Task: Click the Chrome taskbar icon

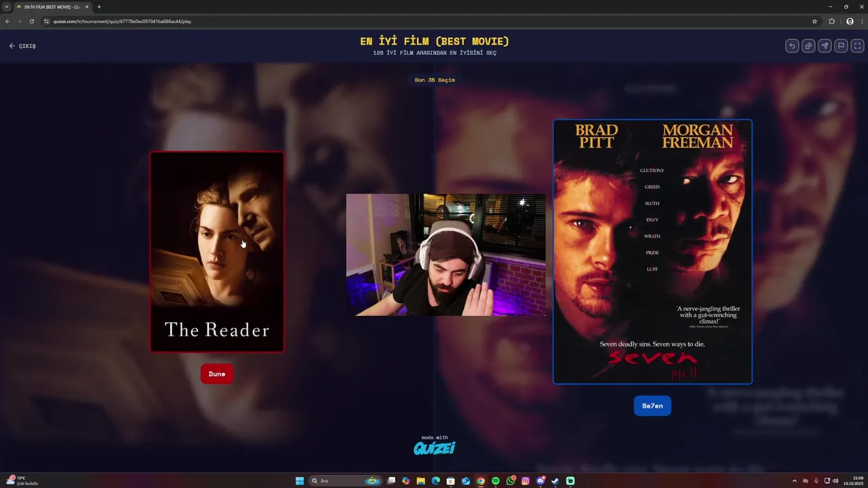Action: (x=481, y=481)
